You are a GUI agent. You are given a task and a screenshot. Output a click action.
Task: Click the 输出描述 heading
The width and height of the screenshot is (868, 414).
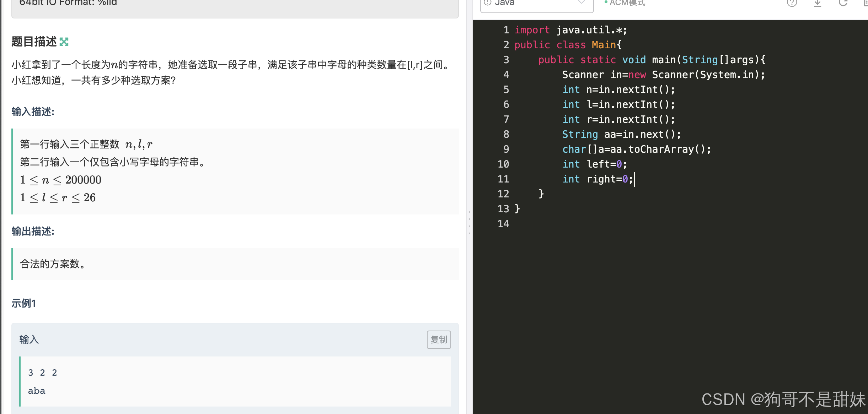tap(33, 231)
